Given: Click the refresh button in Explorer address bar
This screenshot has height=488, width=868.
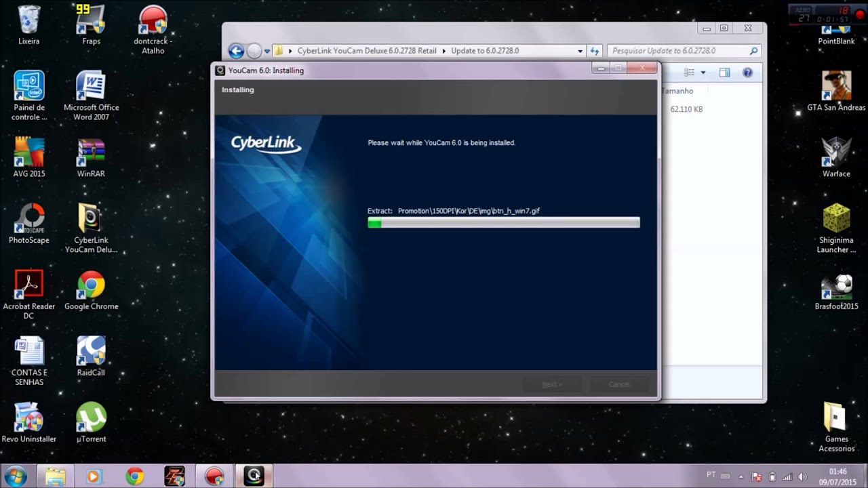Looking at the screenshot, I should 595,51.
